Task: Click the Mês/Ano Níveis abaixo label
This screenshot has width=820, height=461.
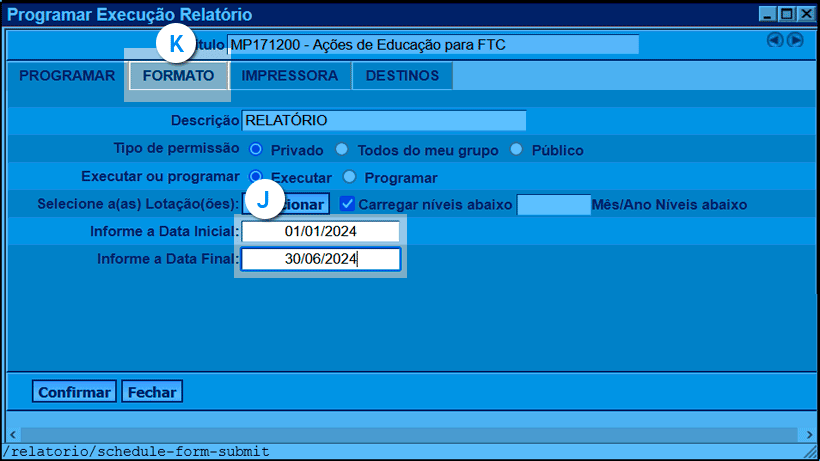Action: pos(669,204)
